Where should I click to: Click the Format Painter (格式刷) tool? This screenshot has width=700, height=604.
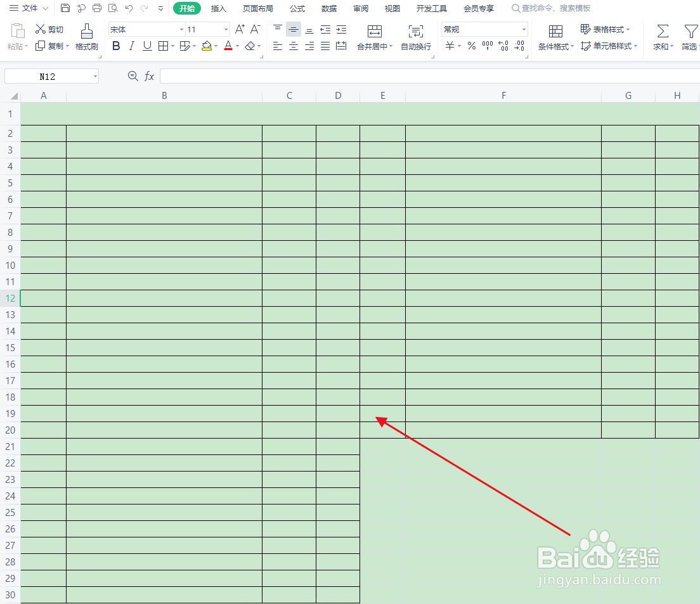click(87, 37)
